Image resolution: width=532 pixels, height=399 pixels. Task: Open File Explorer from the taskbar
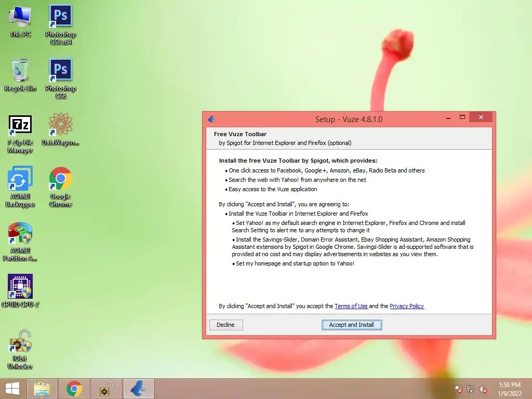tap(42, 389)
